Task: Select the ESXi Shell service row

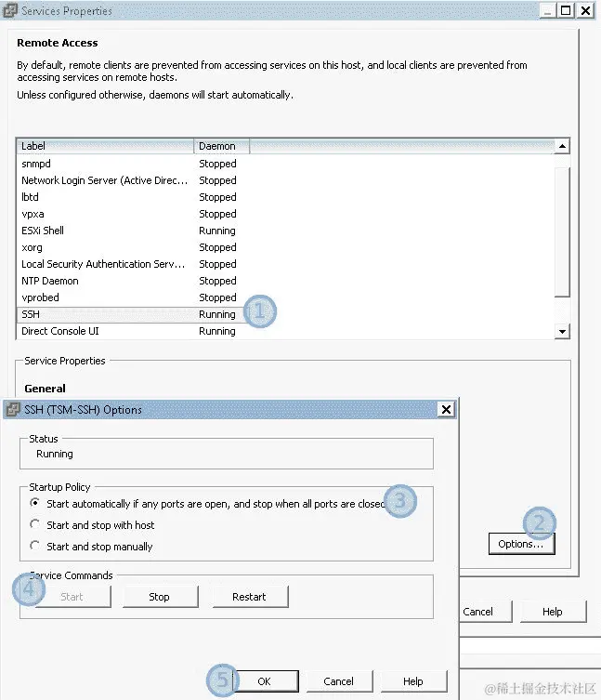Action: pos(285,231)
